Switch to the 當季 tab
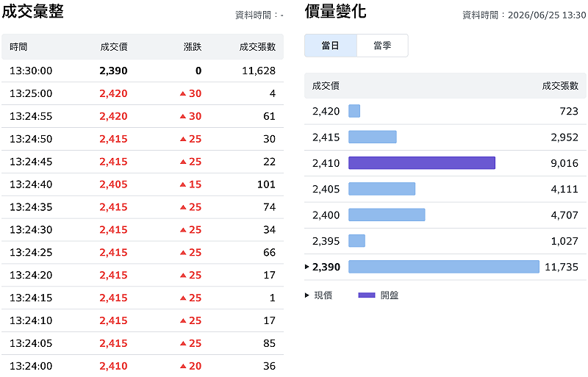 click(x=382, y=46)
